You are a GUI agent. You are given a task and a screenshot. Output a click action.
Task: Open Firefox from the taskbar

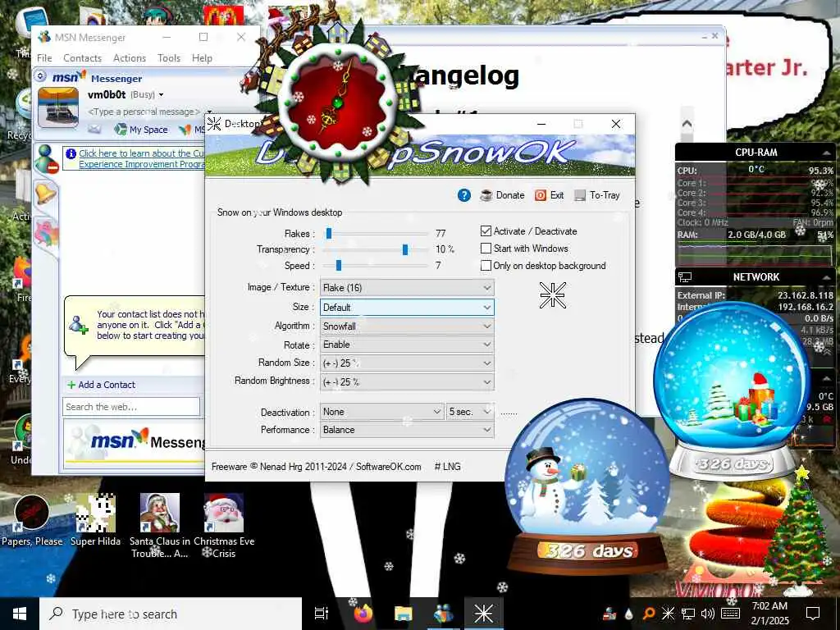pyautogui.click(x=363, y=614)
